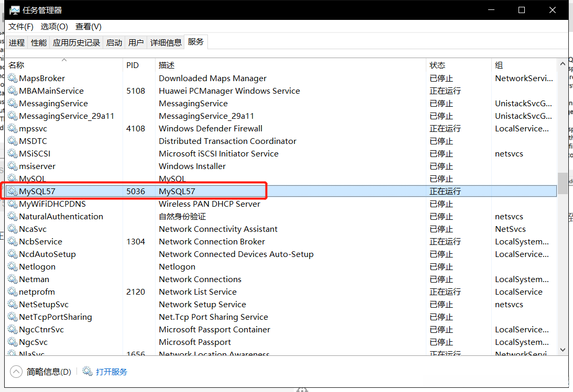Click 'Net.Tcp Port Sharing Service' description
The height and width of the screenshot is (392, 573).
[x=213, y=317]
